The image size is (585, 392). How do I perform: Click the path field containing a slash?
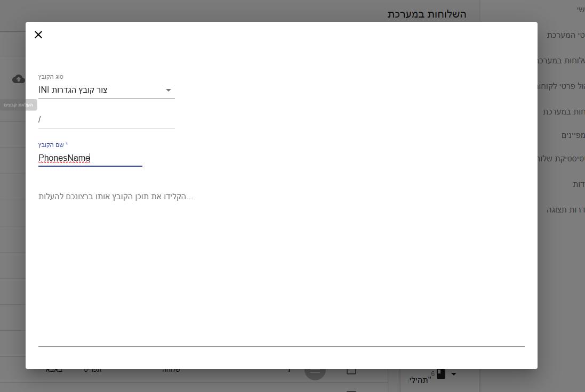pyautogui.click(x=106, y=120)
